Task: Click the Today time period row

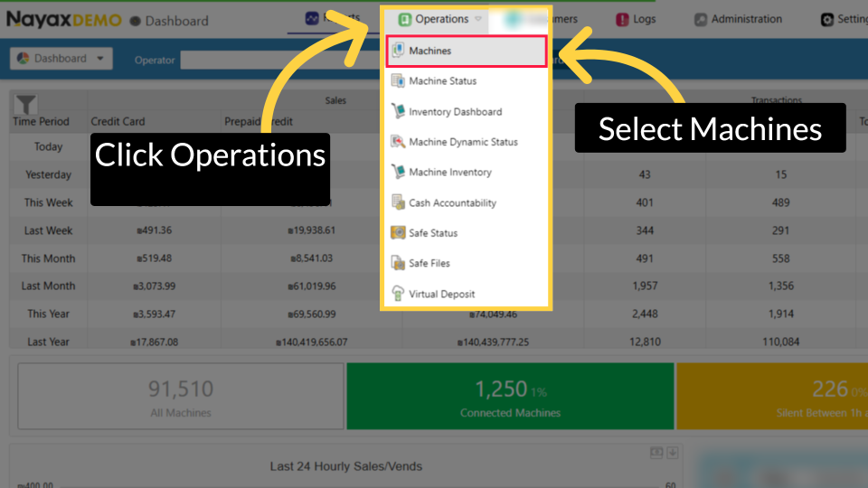Action: coord(48,146)
